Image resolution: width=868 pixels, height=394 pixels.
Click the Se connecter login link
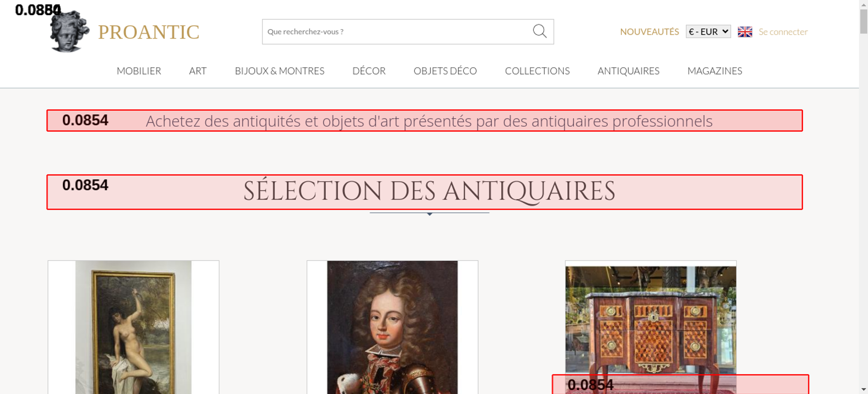tap(783, 32)
